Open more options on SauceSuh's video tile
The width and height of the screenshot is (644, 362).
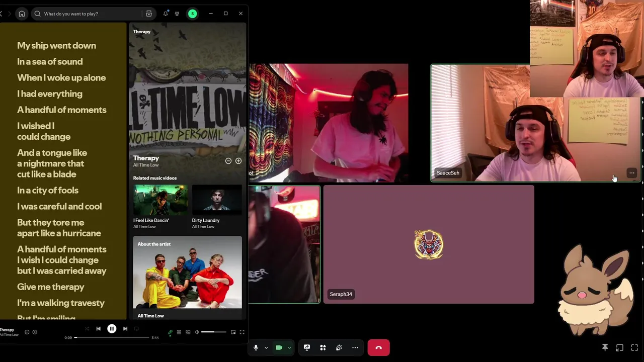(632, 173)
